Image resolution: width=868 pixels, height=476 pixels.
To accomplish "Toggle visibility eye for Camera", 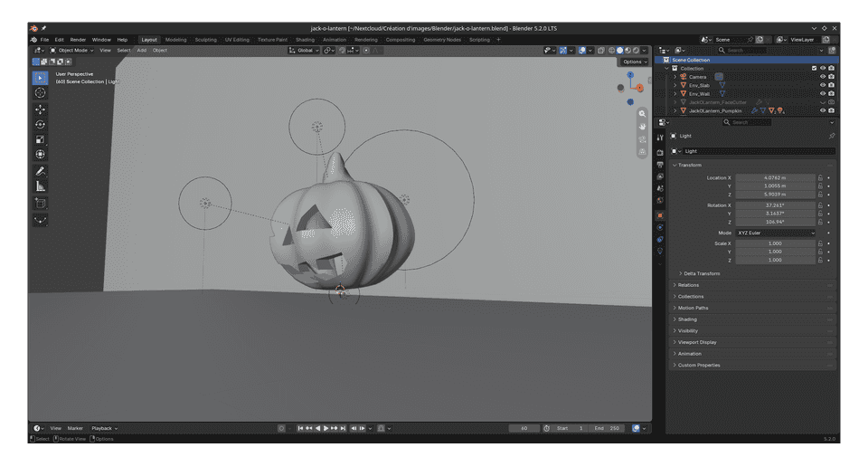I will click(823, 77).
